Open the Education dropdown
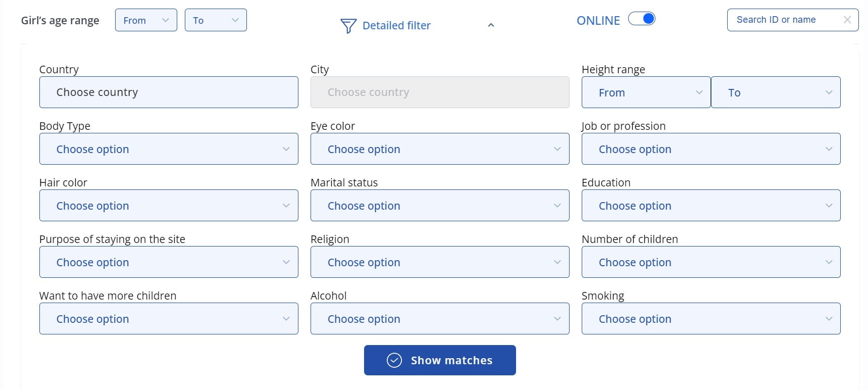Viewport: 868px width, 390px height. point(710,206)
